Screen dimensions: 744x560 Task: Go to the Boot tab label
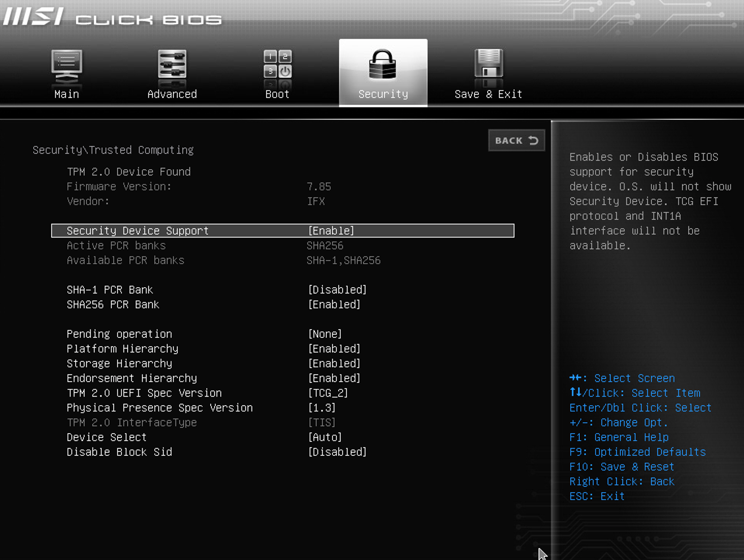point(278,94)
